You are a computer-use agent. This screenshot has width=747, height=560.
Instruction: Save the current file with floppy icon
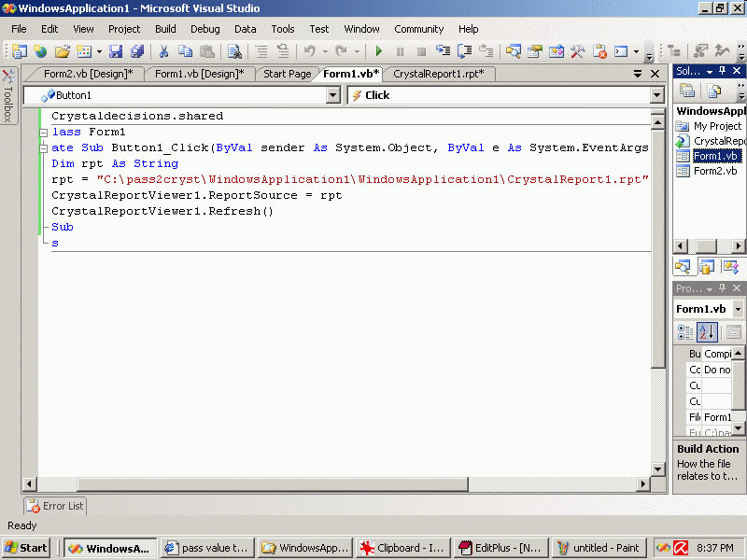tap(116, 51)
